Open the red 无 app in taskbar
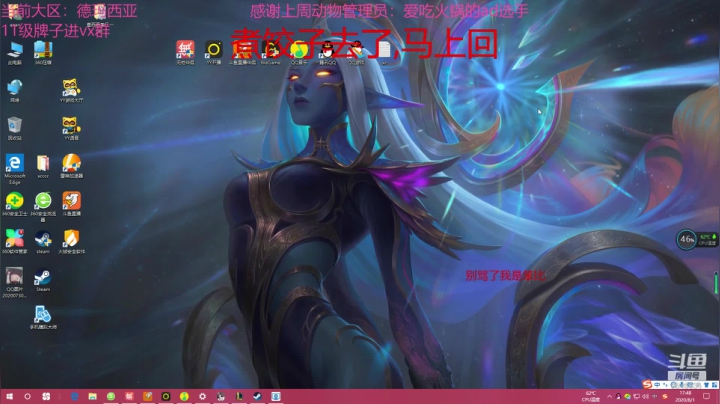 129,396
